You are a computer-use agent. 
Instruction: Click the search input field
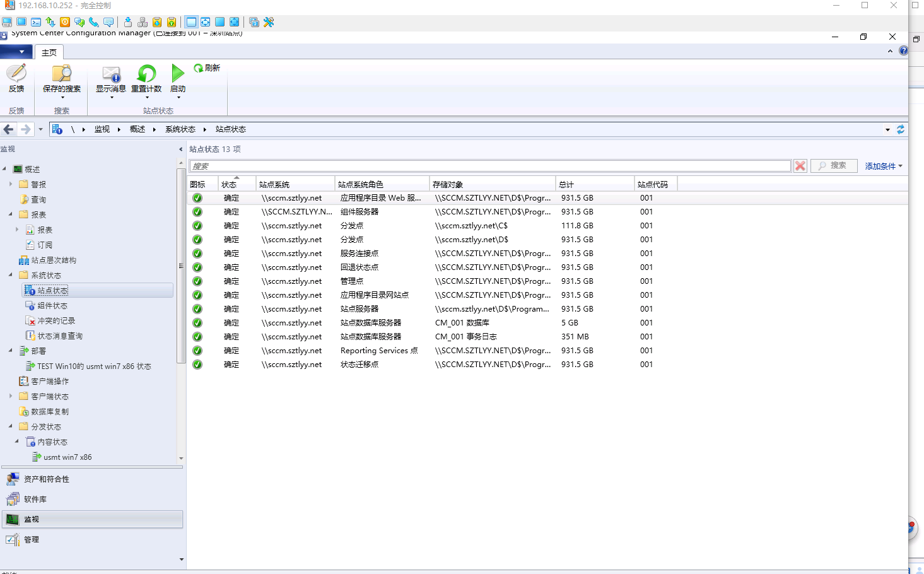490,166
